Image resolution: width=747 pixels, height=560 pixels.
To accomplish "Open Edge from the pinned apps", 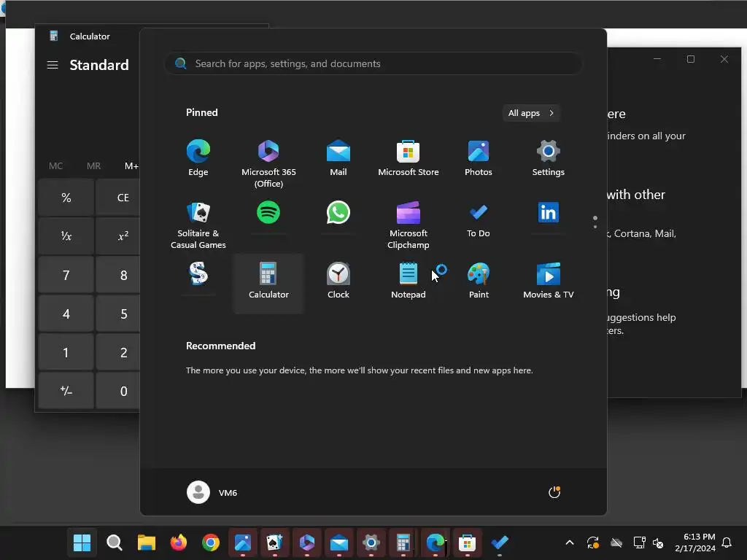I will pos(198,158).
